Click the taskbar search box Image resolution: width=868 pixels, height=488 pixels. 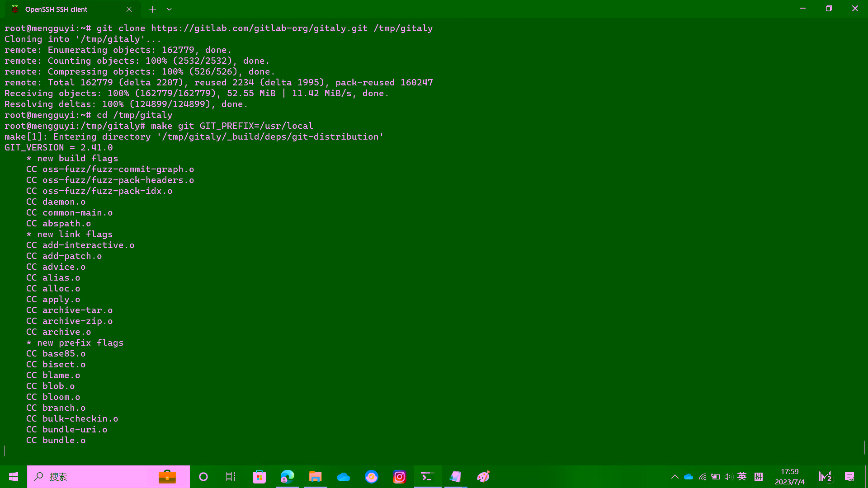pyautogui.click(x=99, y=477)
